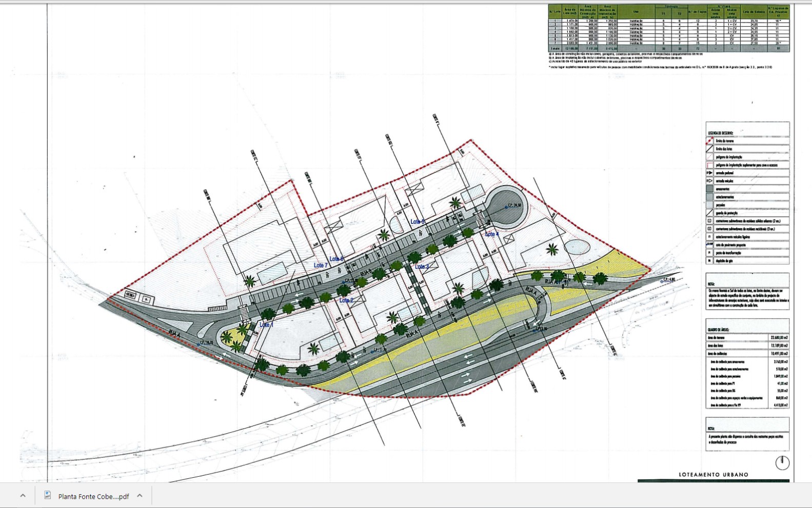Click the outlined vehicle entrance arrow in legend

click(x=710, y=181)
